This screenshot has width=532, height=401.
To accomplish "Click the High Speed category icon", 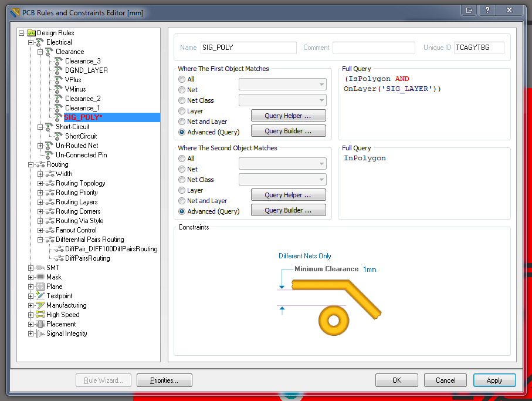I will [40, 315].
